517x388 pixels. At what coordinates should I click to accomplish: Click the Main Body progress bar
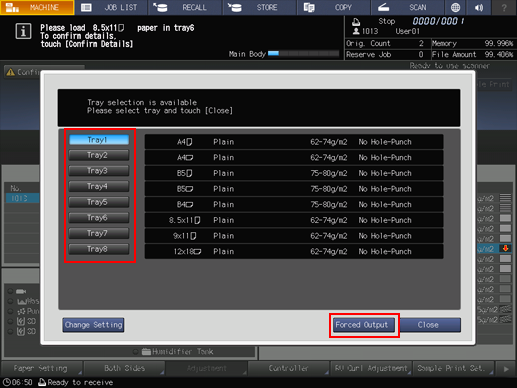point(303,53)
